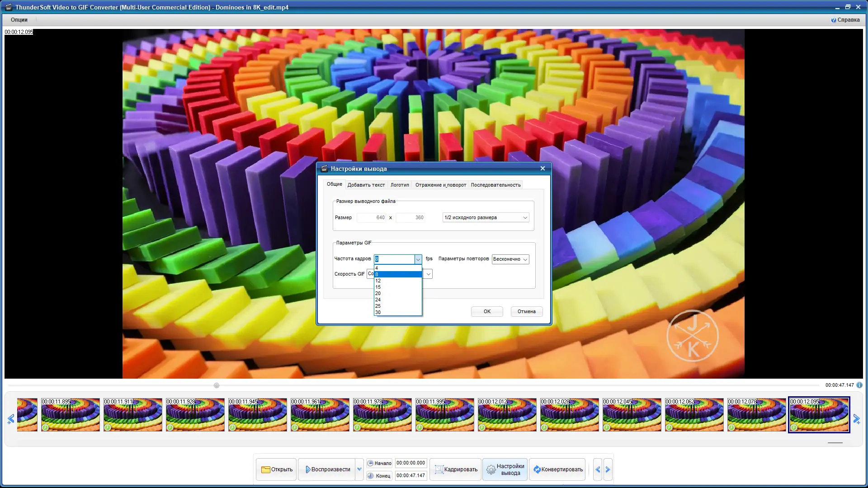Click the Конвертировать convert button
Screen dimensions: 868x488
(557, 469)
